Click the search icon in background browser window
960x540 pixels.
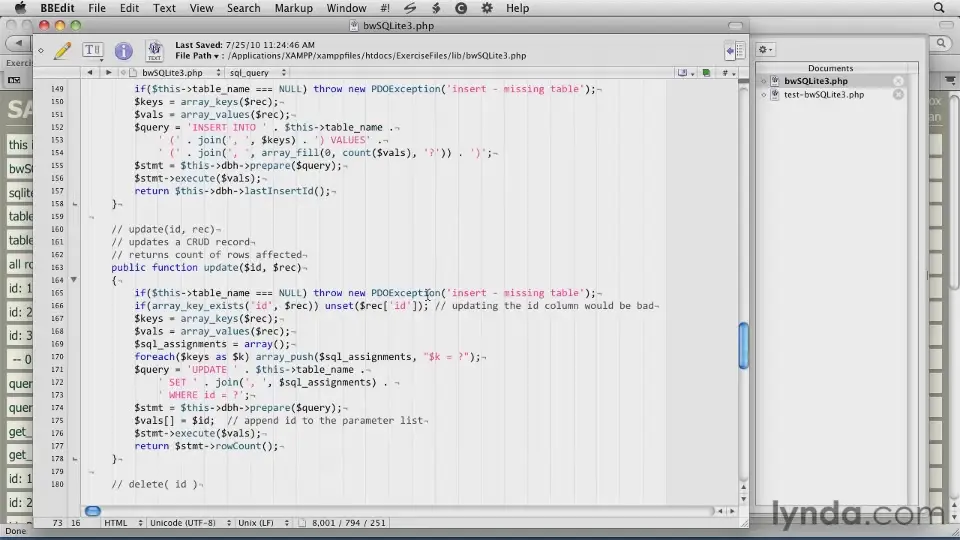[x=941, y=43]
